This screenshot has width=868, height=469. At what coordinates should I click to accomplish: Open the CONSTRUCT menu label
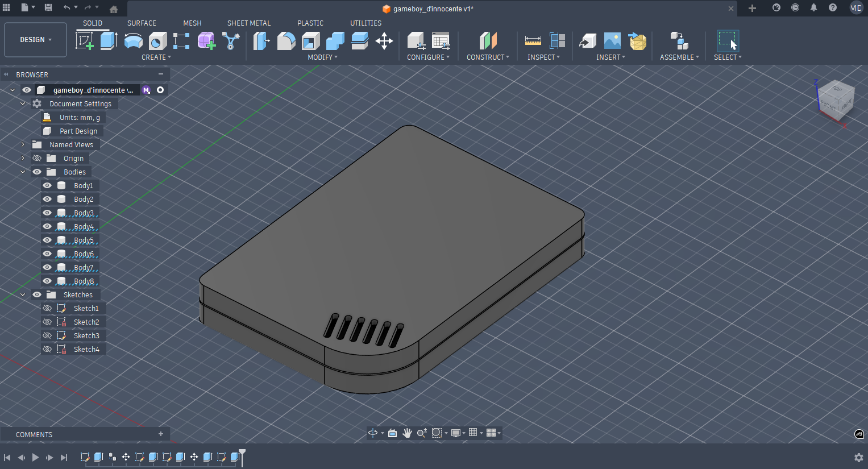487,57
